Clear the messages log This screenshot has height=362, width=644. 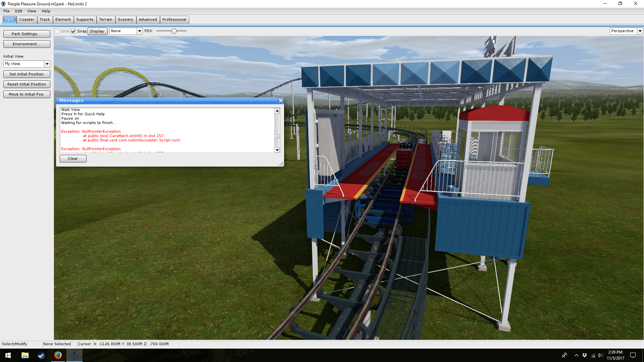point(73,159)
